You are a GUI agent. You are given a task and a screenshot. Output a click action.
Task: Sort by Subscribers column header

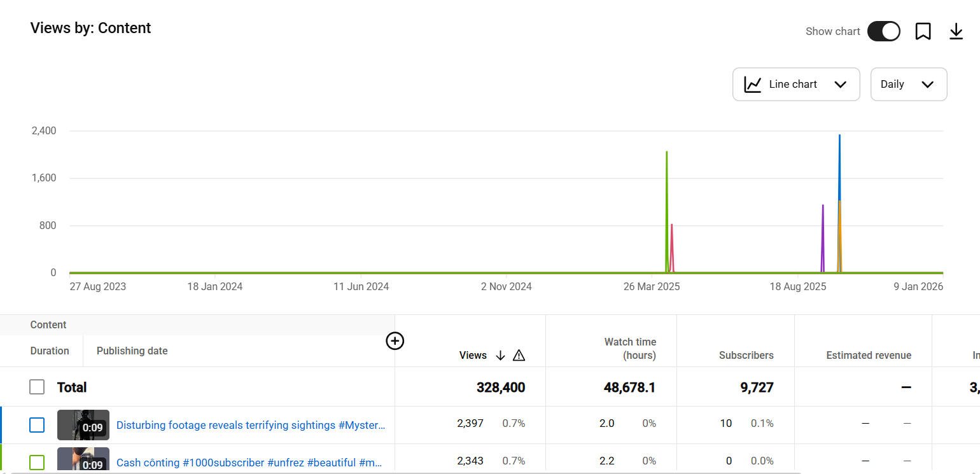[746, 356]
